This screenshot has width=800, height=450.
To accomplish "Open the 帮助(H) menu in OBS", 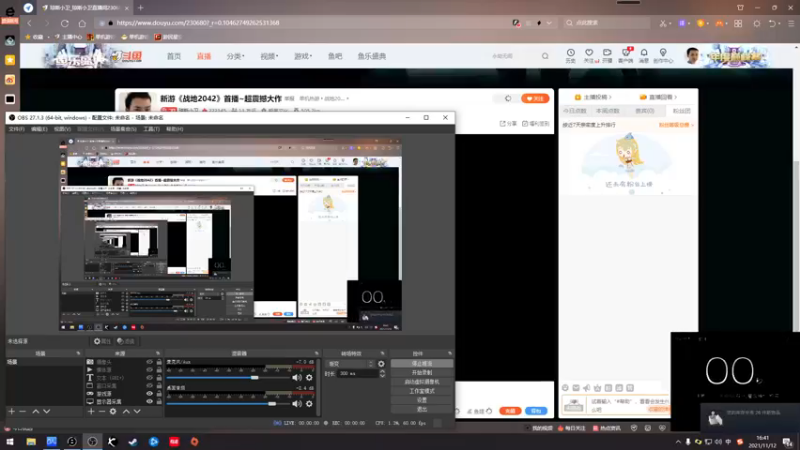I will (x=174, y=129).
